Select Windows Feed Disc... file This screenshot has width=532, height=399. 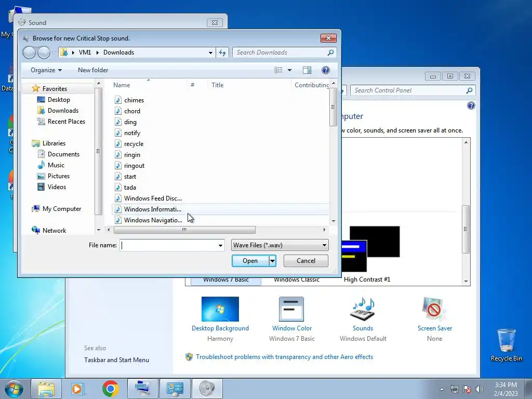click(153, 198)
